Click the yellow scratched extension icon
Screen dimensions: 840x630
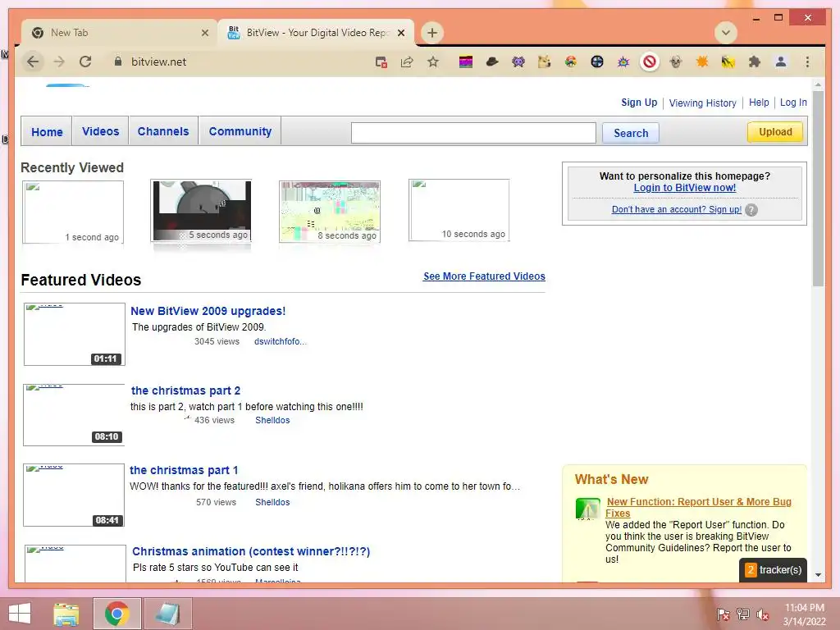tap(728, 62)
